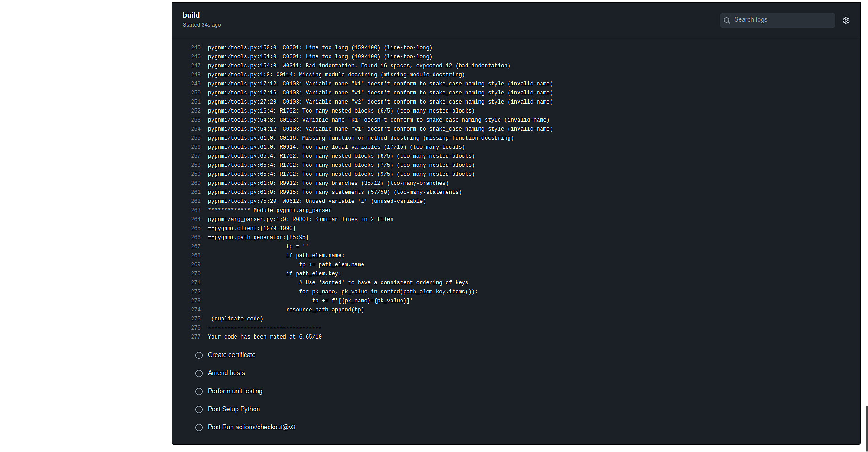This screenshot has height=452, width=868.
Task: Expand the Amend hosts step
Action: pyautogui.click(x=226, y=373)
